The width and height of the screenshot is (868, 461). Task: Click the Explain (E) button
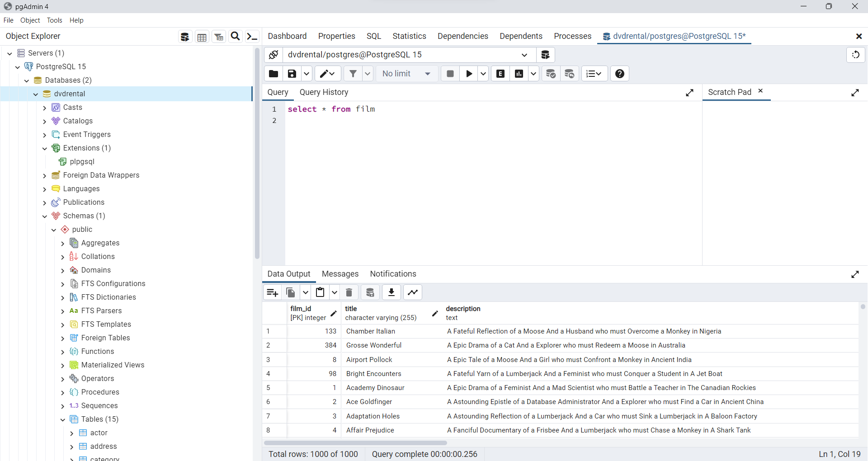(500, 74)
